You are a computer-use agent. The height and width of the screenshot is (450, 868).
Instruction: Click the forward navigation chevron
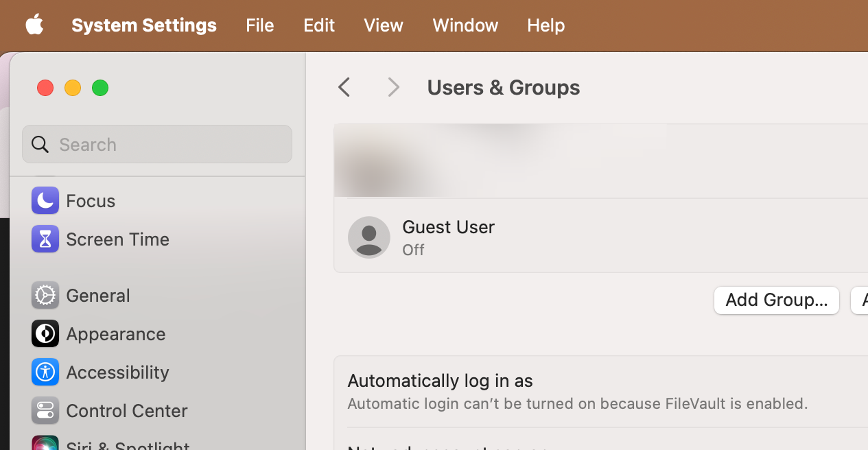[x=393, y=87]
